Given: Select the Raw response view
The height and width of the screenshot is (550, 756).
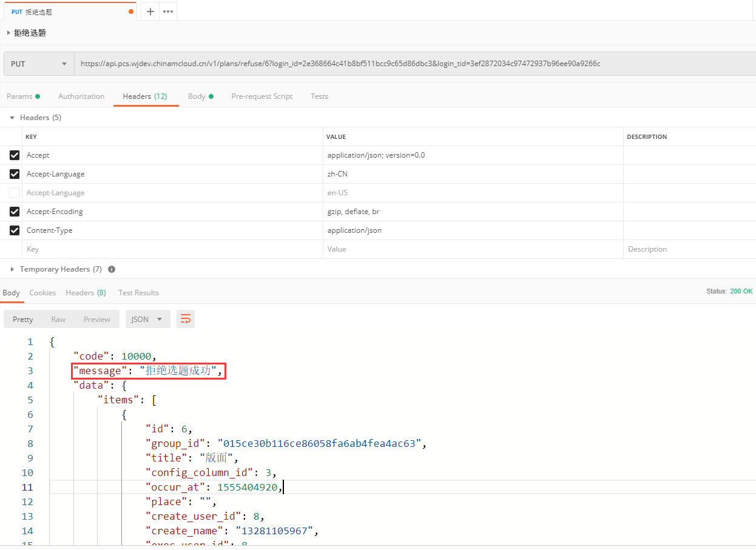Looking at the screenshot, I should (x=58, y=319).
